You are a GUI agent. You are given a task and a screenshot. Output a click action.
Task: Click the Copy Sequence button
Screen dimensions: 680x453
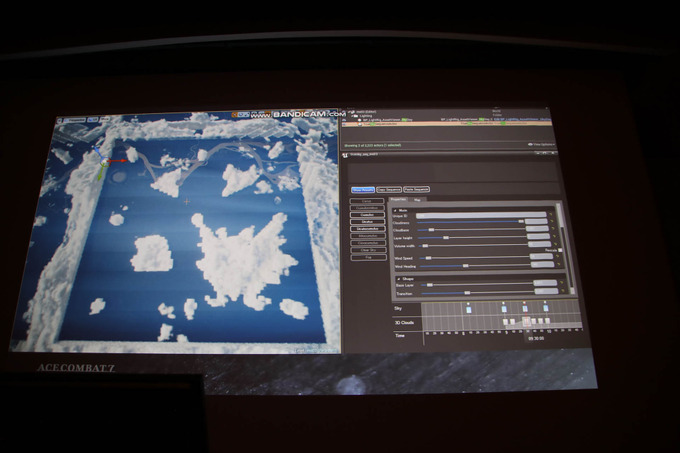click(389, 189)
